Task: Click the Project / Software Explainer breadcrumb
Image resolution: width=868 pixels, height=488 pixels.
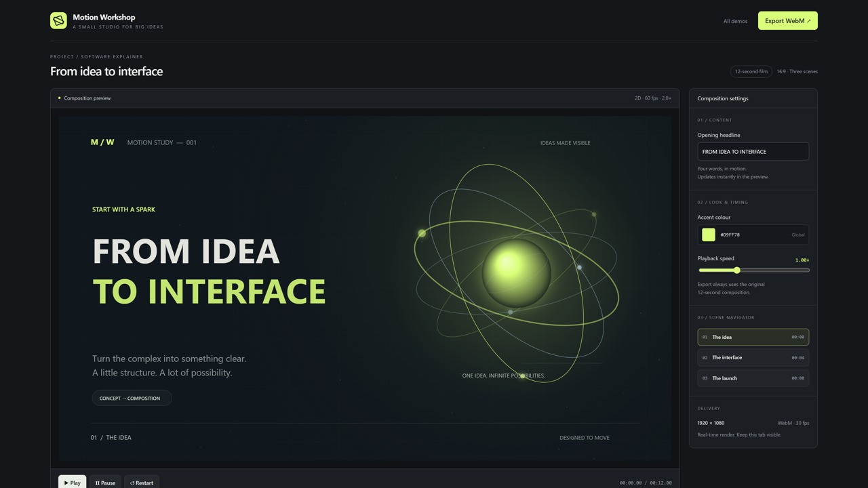Action: [96, 57]
